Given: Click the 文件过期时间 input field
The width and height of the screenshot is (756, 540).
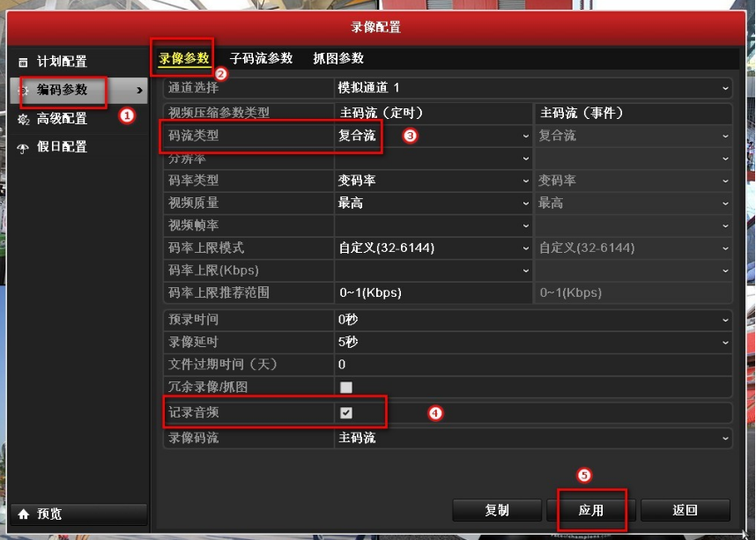Looking at the screenshot, I should coord(533,365).
